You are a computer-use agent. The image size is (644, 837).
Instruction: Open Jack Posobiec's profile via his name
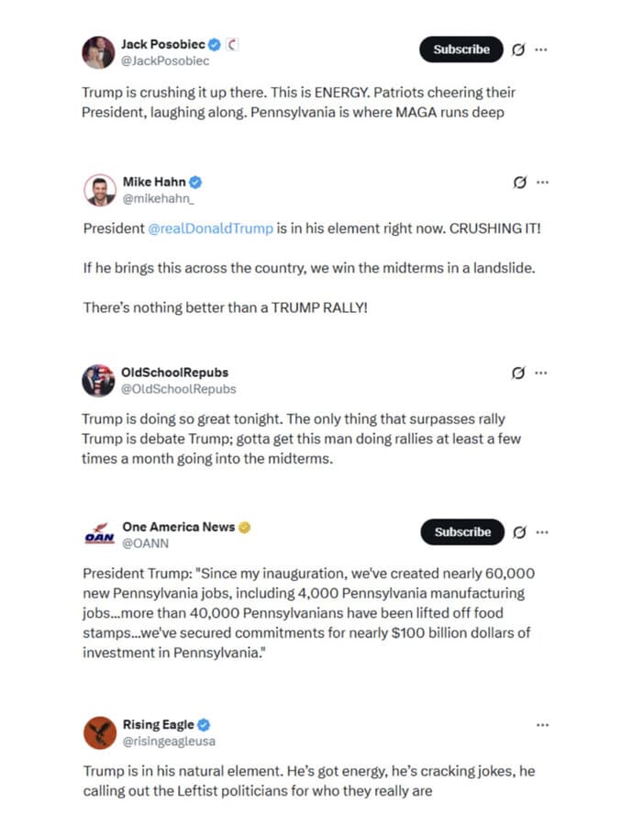tap(162, 44)
